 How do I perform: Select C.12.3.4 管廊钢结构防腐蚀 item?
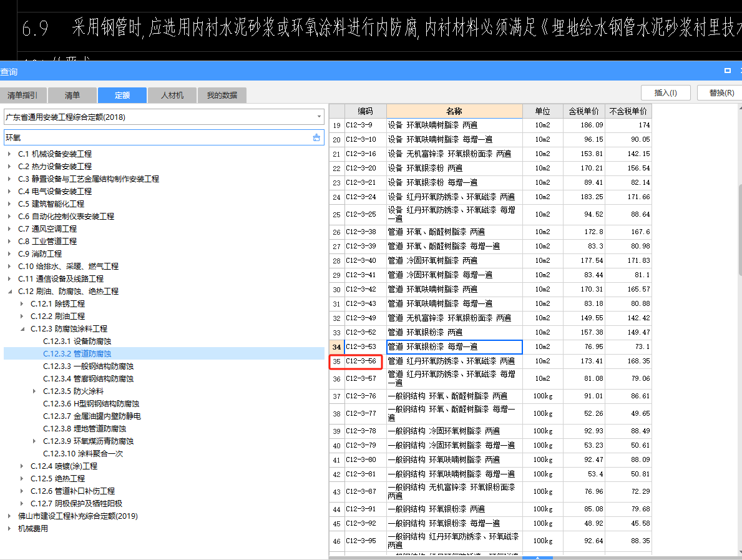point(88,379)
